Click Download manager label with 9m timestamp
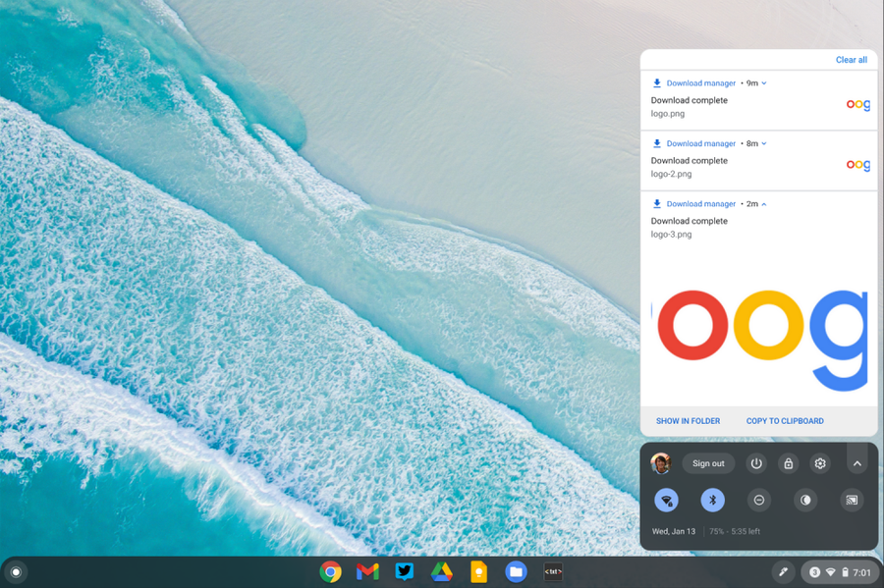 [x=700, y=83]
